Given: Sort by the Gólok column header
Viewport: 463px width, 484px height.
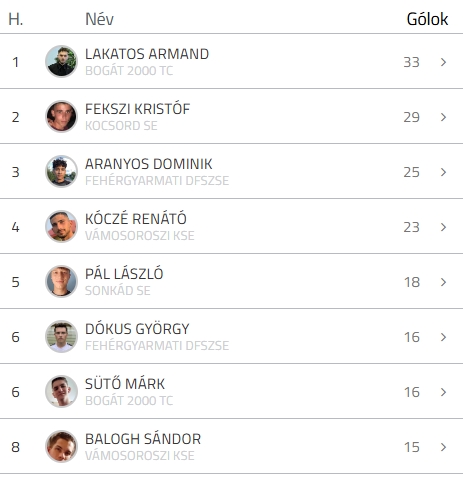Looking at the screenshot, I should (x=427, y=19).
